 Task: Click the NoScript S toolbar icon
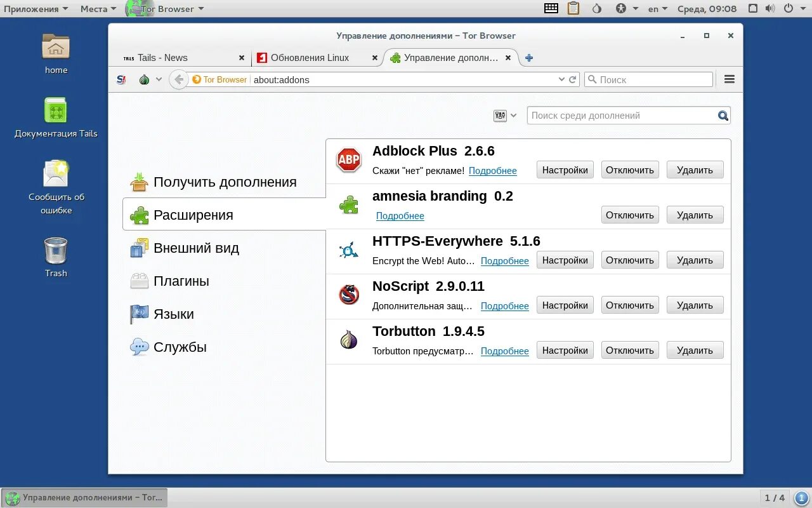point(121,79)
